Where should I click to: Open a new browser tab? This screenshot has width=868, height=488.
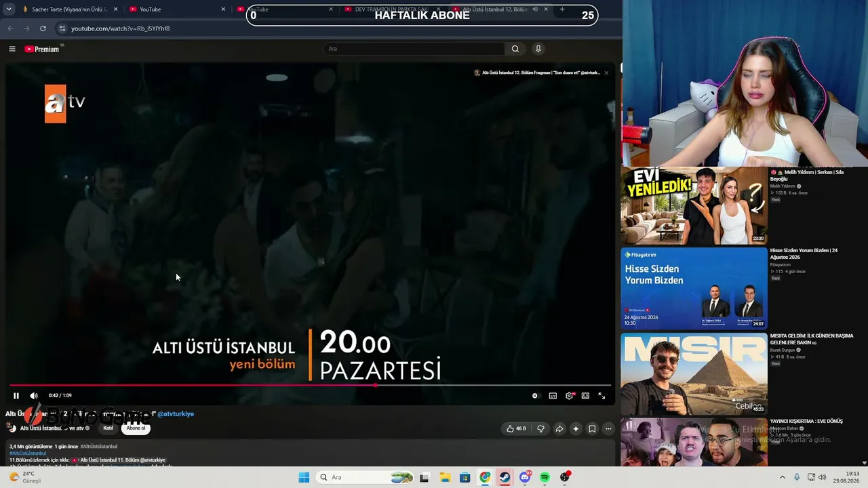pos(562,9)
